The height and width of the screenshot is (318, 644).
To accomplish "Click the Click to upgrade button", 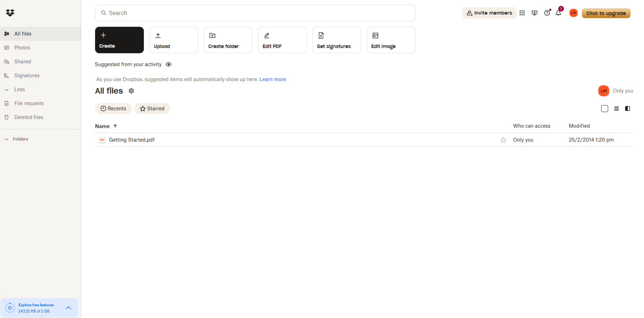I will coord(605,13).
